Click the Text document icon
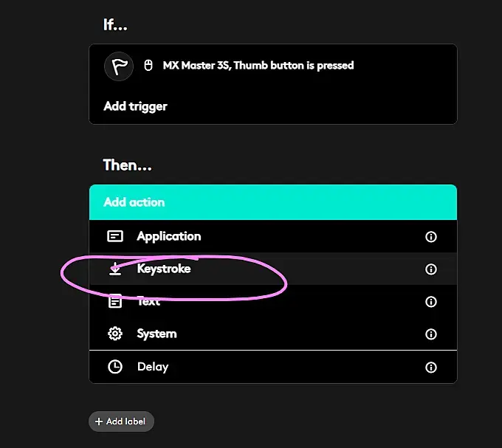502x448 pixels. (x=115, y=301)
